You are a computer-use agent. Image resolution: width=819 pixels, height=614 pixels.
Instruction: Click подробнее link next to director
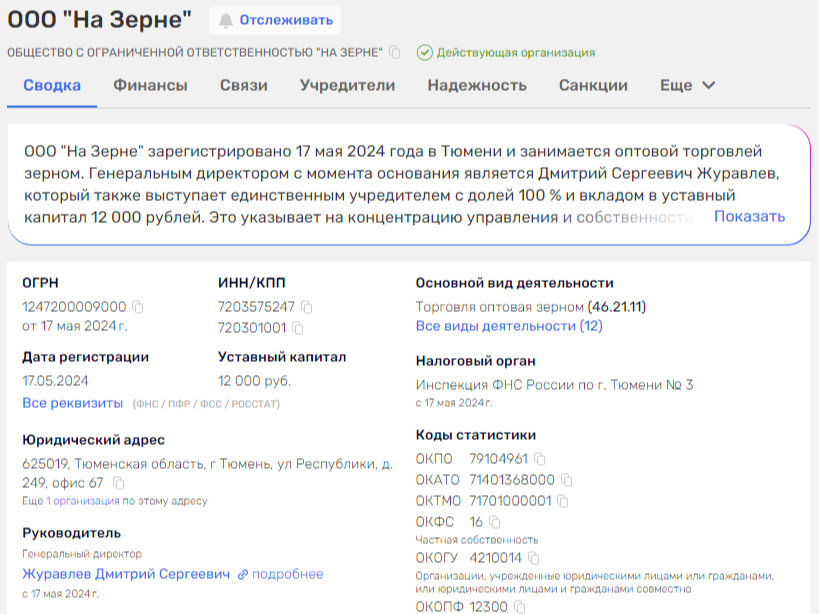pos(280,574)
